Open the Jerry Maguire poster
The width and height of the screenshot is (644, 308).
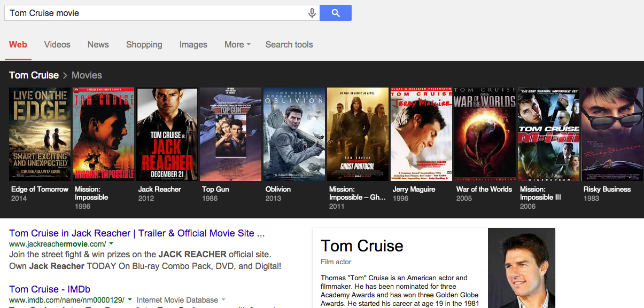[422, 135]
